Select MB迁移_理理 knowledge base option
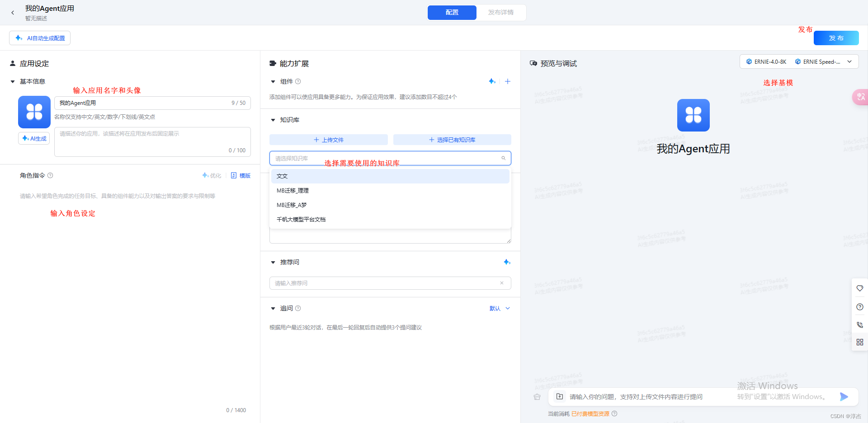Image resolution: width=868 pixels, height=423 pixels. (x=390, y=191)
